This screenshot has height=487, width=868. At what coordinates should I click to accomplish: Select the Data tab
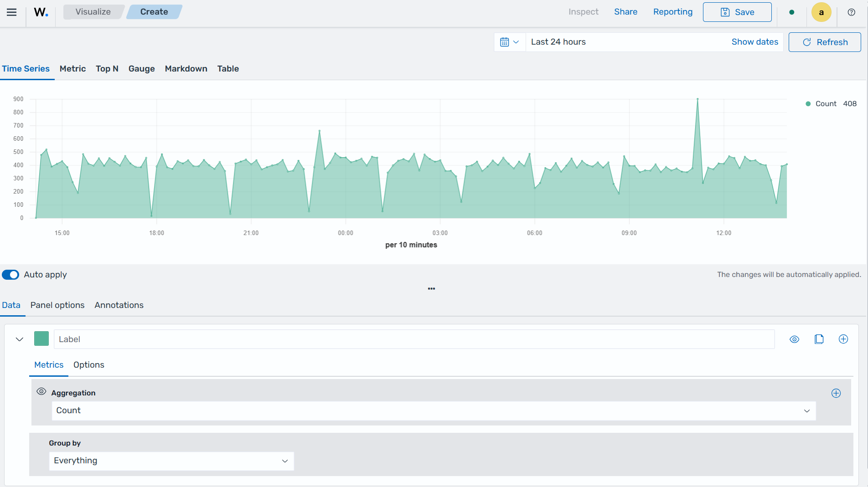click(11, 305)
